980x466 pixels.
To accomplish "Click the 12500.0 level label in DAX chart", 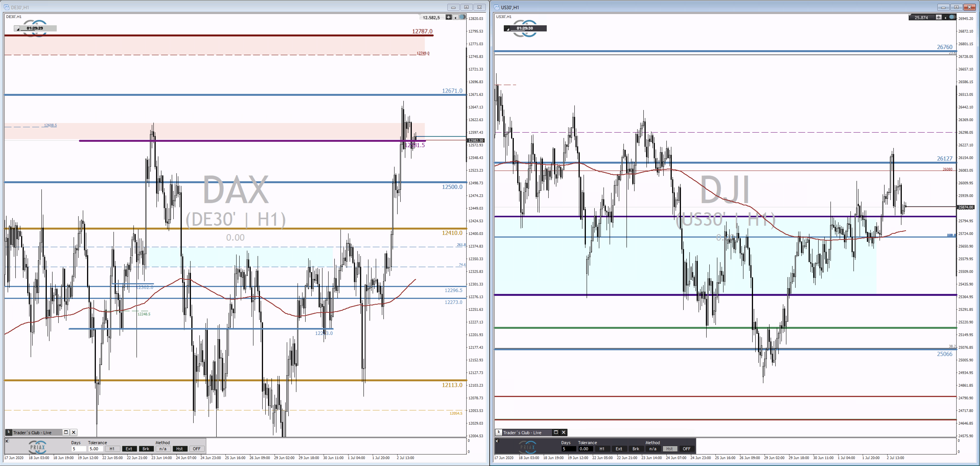I will tap(452, 187).
